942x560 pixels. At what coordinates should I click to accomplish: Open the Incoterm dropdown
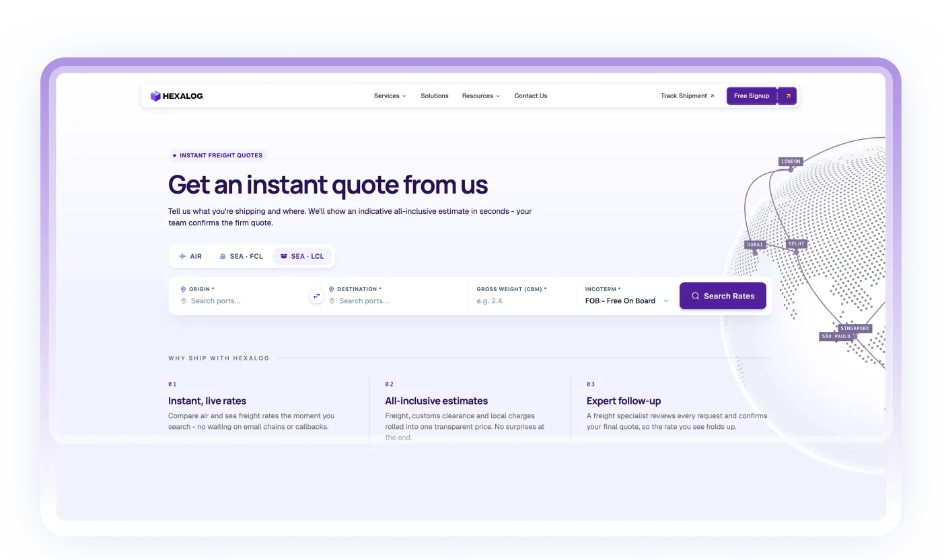point(627,301)
